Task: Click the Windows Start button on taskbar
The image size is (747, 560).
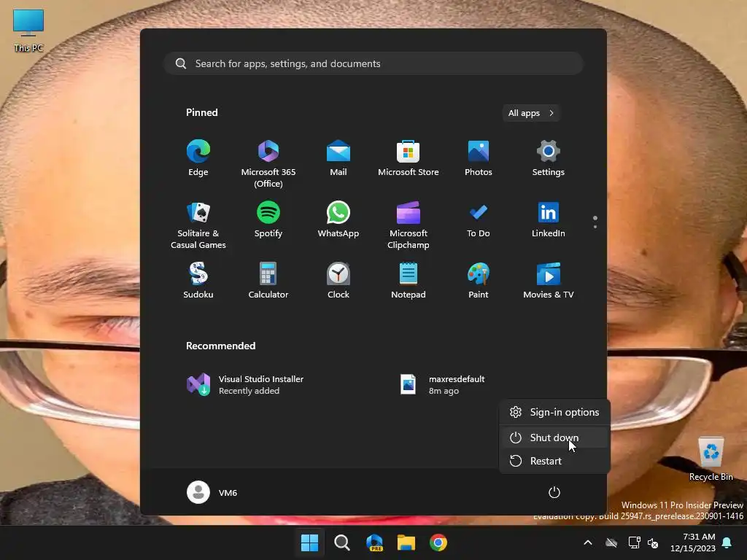Action: 309,542
